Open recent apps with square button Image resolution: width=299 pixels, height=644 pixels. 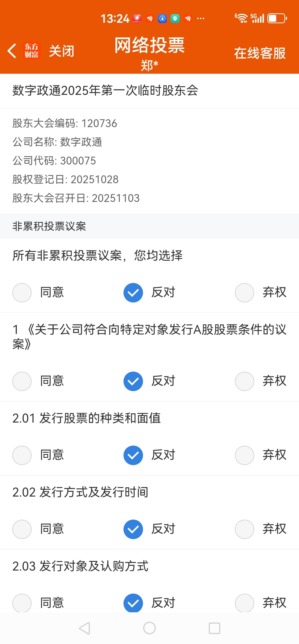(x=214, y=628)
